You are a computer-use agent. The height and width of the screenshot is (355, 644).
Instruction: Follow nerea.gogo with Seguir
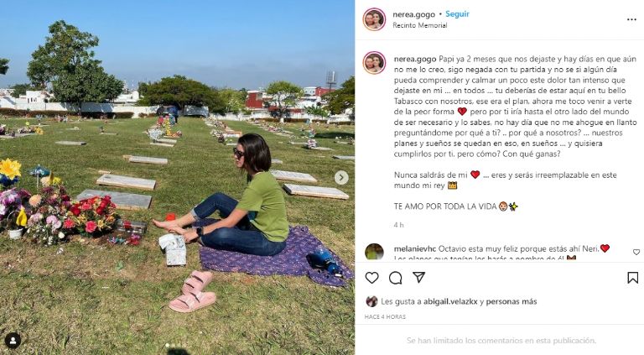tap(457, 14)
